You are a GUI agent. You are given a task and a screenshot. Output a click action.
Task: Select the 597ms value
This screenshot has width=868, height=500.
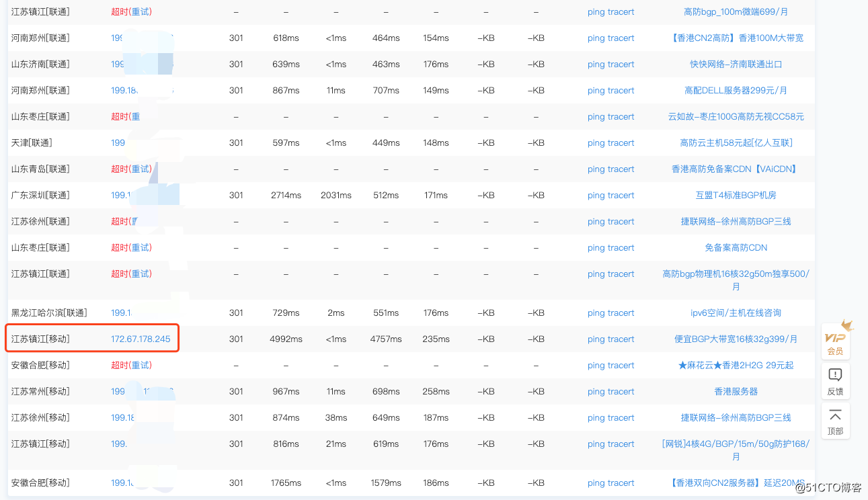coord(286,142)
